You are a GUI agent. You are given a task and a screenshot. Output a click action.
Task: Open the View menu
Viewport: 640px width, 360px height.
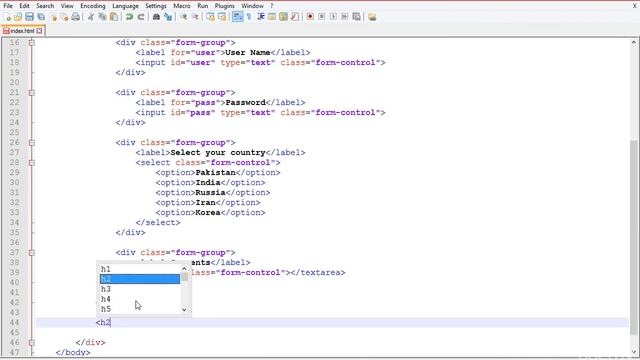tap(67, 6)
